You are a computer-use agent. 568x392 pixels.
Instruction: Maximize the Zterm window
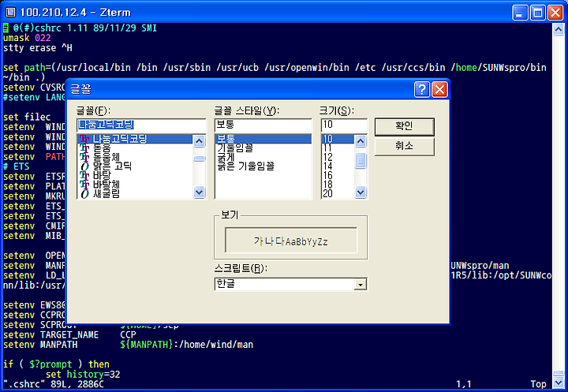[537, 13]
